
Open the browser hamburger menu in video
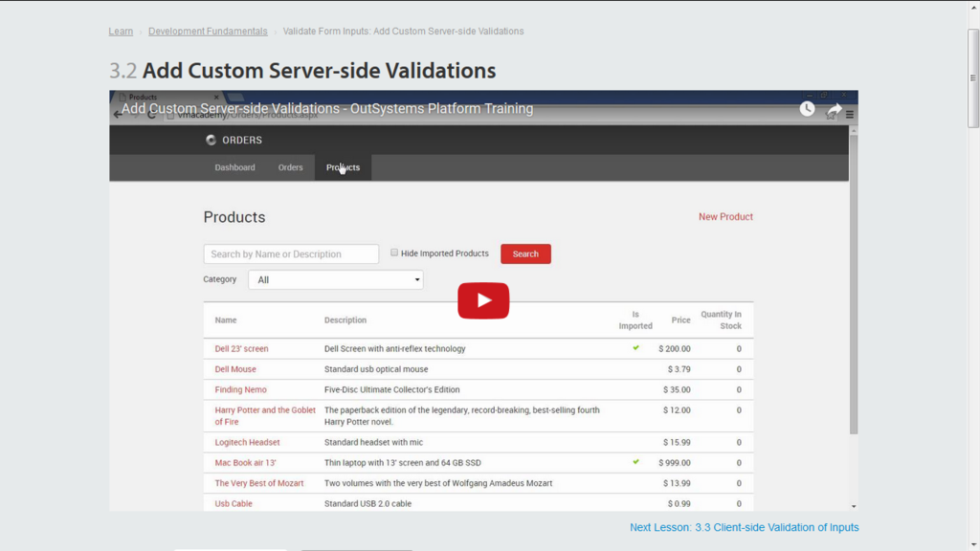coord(850,115)
